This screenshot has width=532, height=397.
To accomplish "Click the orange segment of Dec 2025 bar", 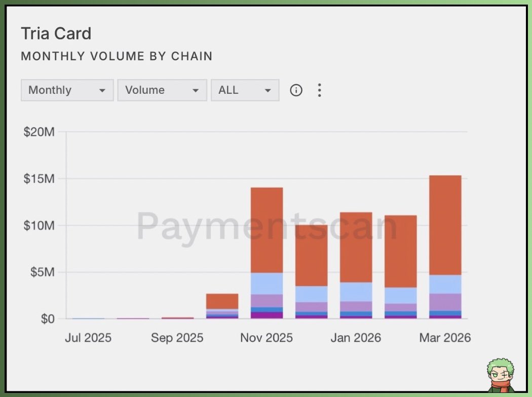I will click(x=312, y=256).
